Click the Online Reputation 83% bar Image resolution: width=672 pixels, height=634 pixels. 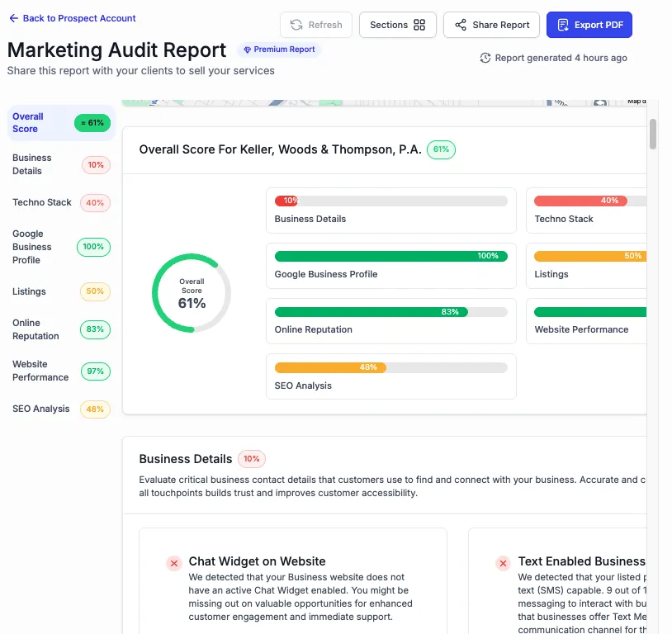click(390, 312)
